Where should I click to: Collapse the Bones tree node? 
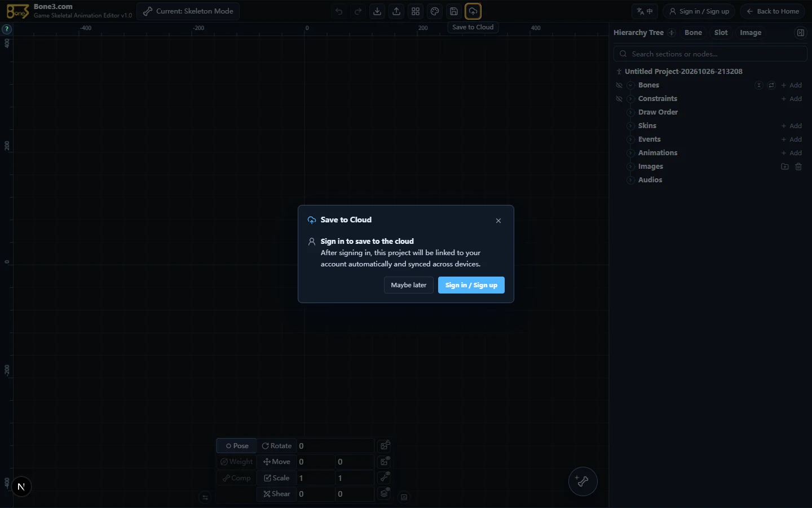click(630, 85)
